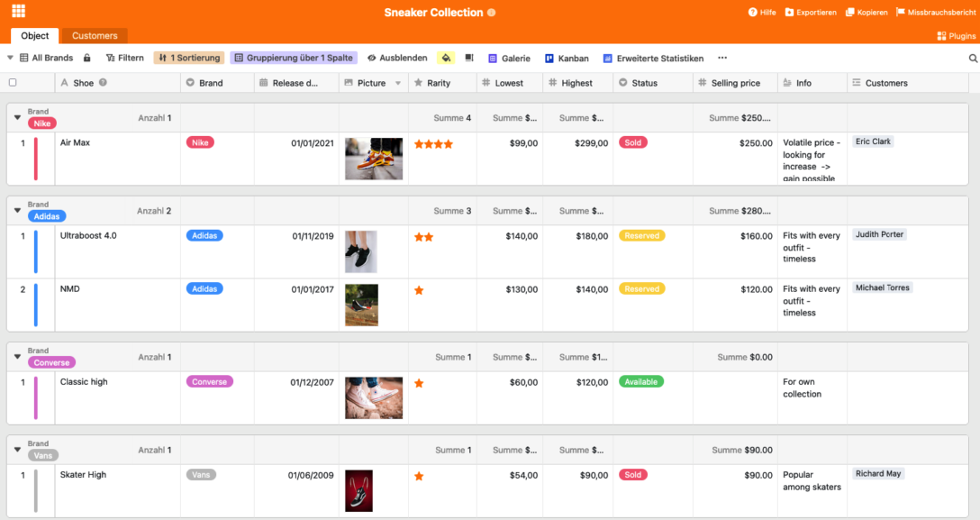This screenshot has width=980, height=520.
Task: Open the paint bucket row color picker
Action: (446, 58)
